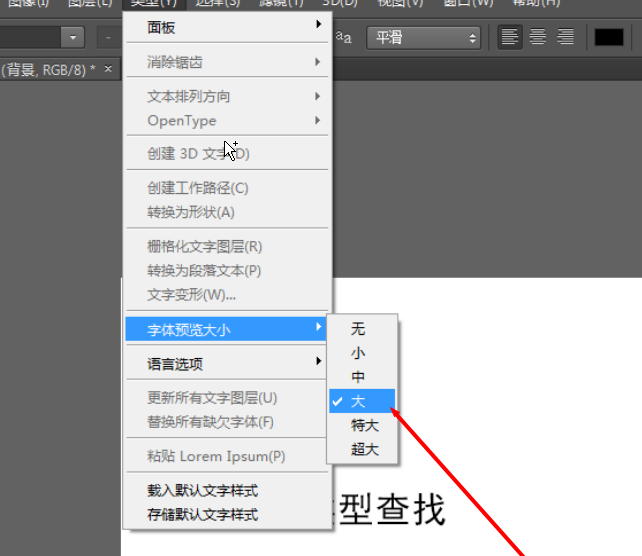
Task: Choose 载入默认文字样式 entry
Action: [227, 490]
